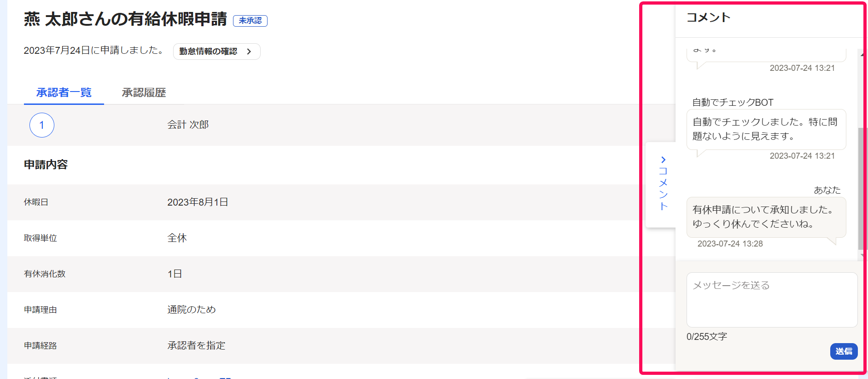Send the comment with 送信 button
Image resolution: width=868 pixels, height=379 pixels.
pyautogui.click(x=844, y=351)
